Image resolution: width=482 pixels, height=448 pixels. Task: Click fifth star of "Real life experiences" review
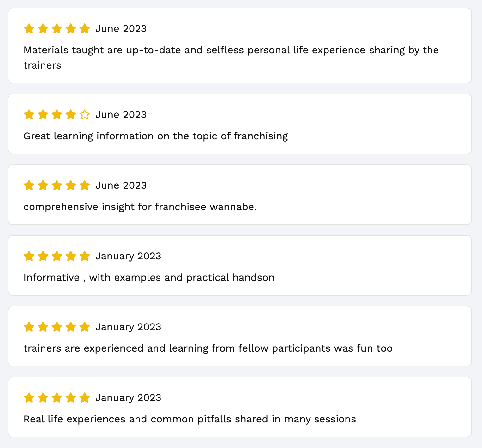[x=85, y=398]
